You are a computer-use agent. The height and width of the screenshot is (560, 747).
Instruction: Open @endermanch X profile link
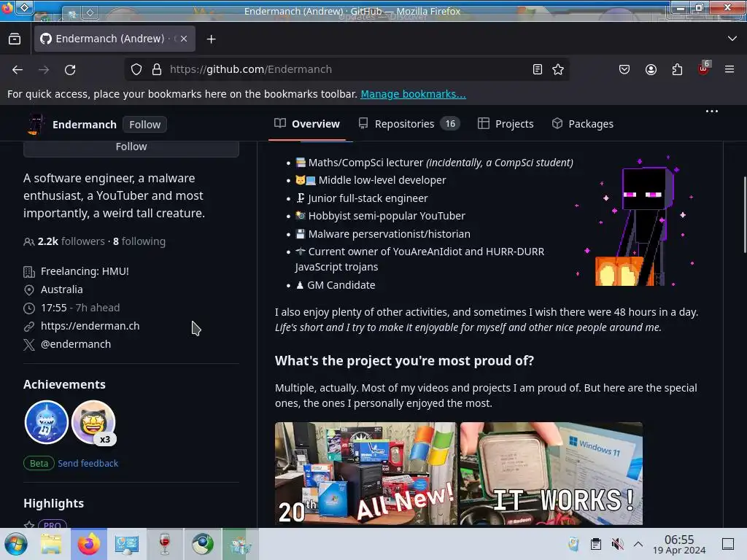pyautogui.click(x=76, y=344)
